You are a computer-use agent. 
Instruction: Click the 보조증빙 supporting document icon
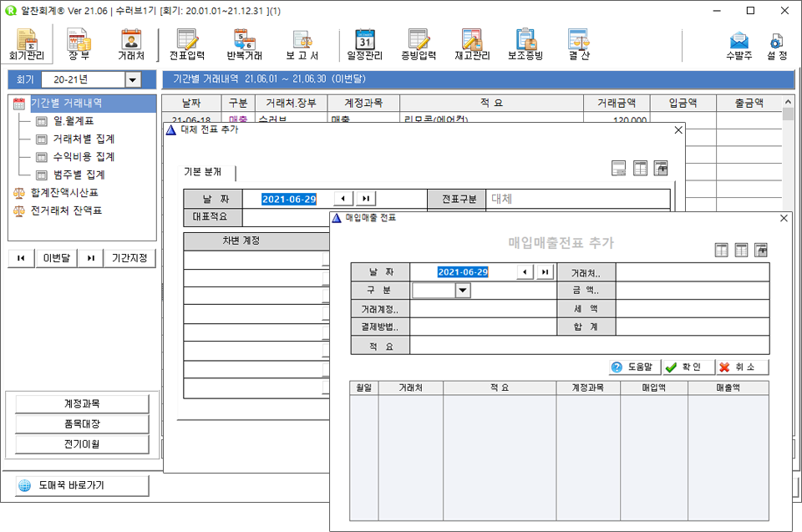point(525,42)
